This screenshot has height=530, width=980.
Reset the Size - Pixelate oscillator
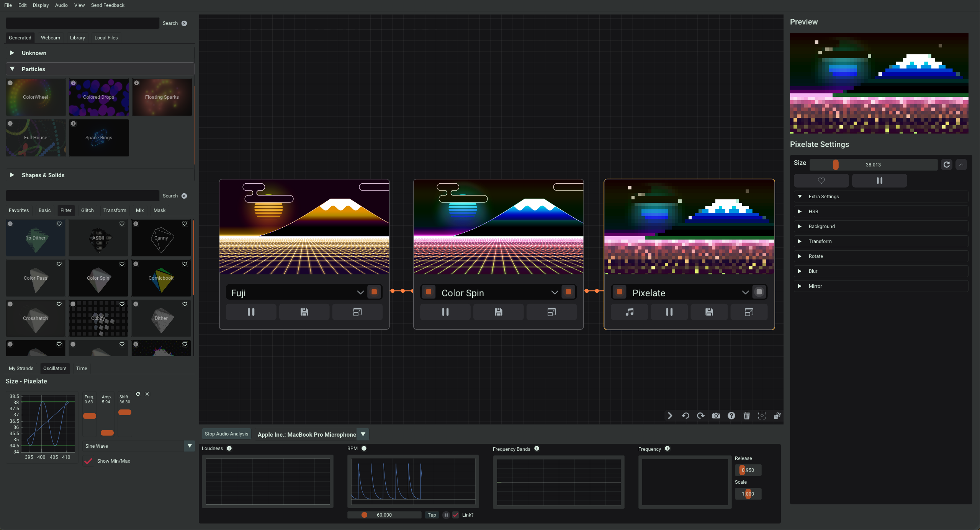tap(138, 394)
